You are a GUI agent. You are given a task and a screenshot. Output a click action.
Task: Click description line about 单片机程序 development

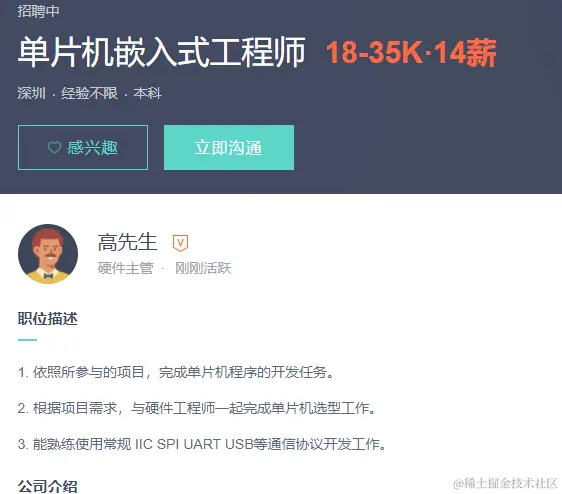point(176,372)
